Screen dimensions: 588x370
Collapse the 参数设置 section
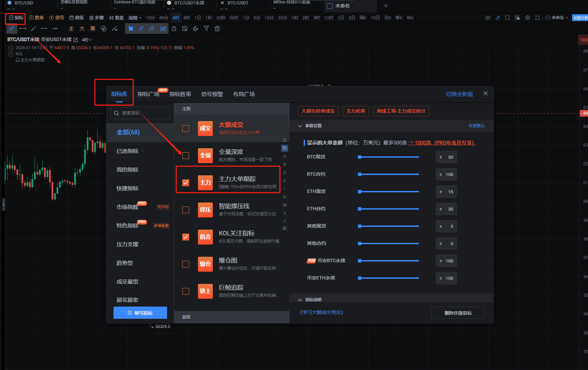300,126
